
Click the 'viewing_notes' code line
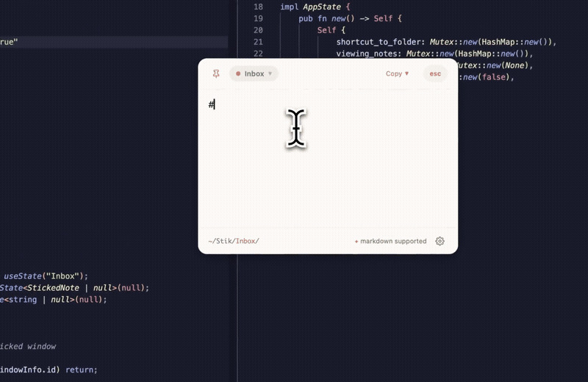click(x=434, y=54)
